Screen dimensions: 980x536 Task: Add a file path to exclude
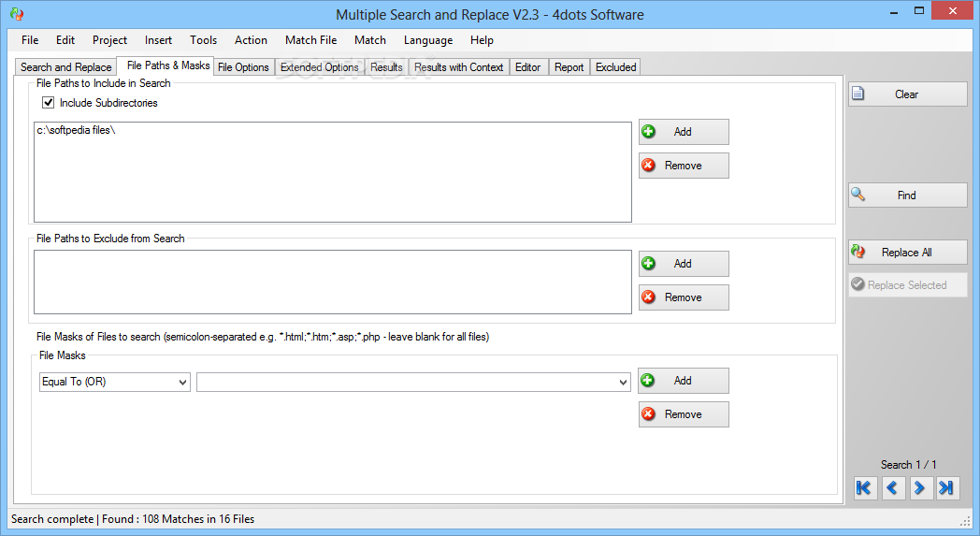tap(684, 264)
